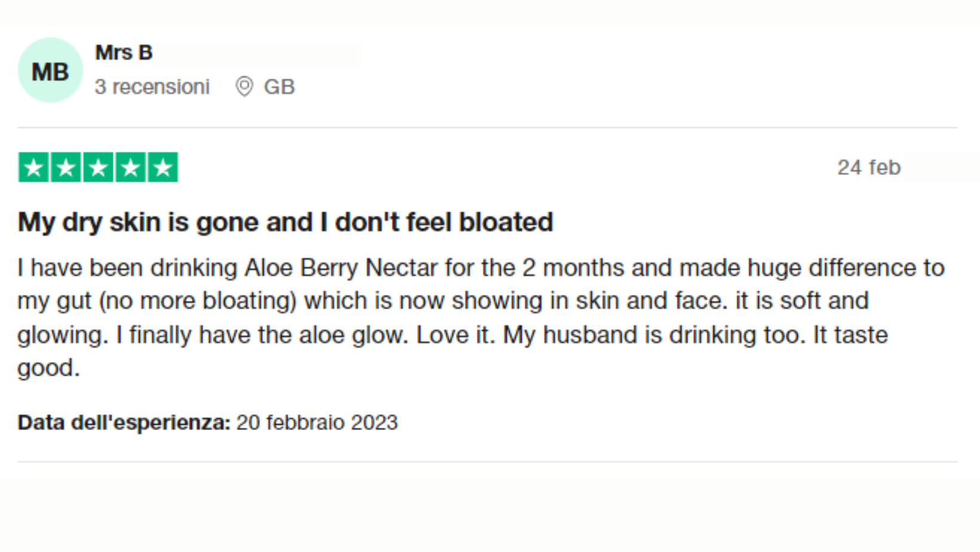Click the first green rating star
Viewport: 980px width, 552px height.
coord(33,167)
